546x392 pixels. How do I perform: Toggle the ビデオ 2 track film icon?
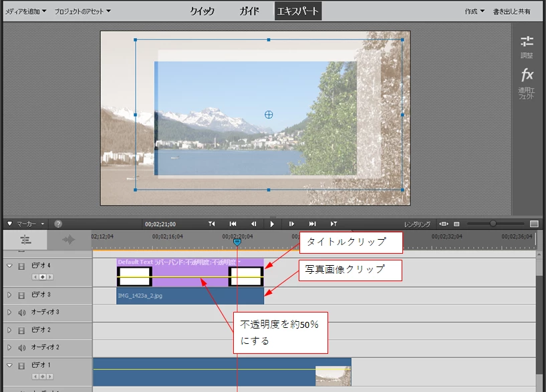click(21, 330)
